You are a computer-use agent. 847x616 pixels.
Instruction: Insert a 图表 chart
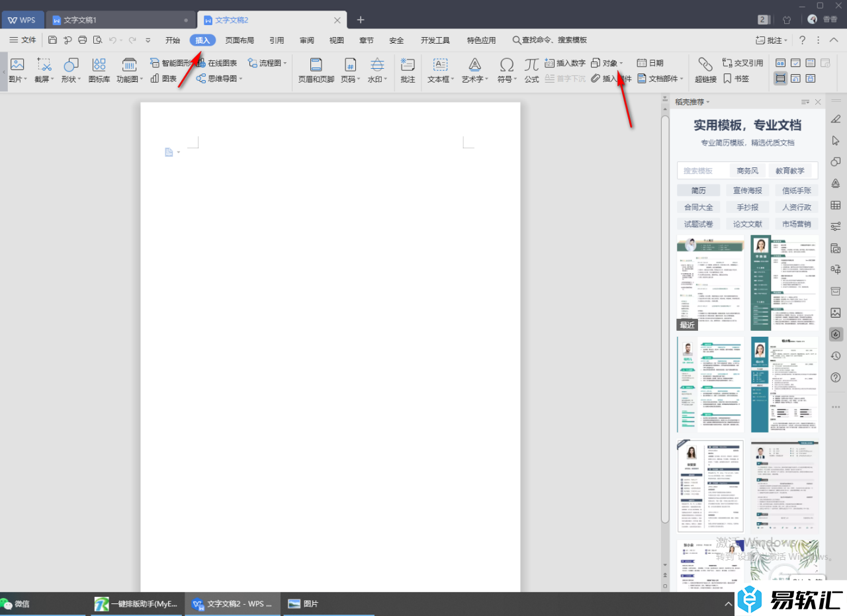coord(163,79)
